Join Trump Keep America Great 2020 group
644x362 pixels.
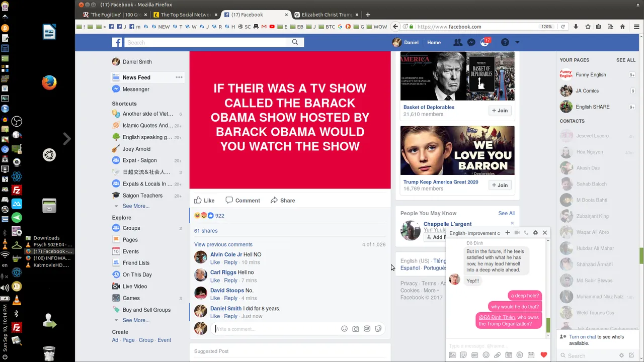(x=500, y=185)
